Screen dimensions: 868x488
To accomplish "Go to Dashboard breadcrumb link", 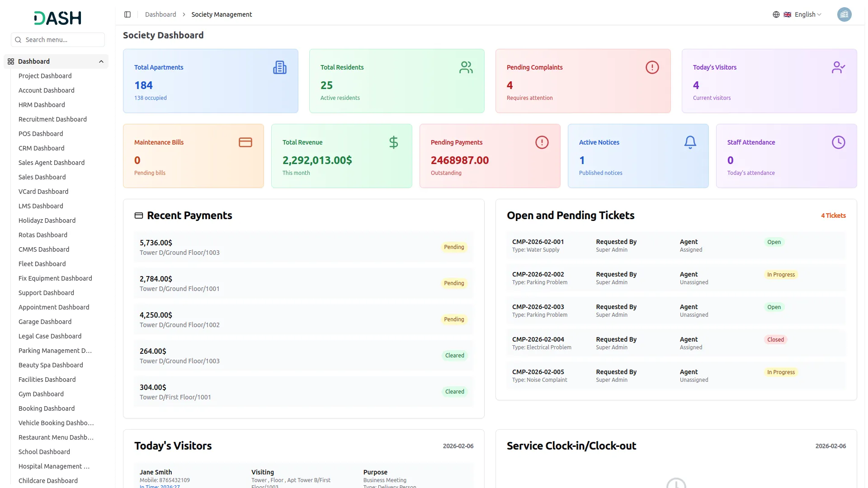I will click(x=160, y=14).
